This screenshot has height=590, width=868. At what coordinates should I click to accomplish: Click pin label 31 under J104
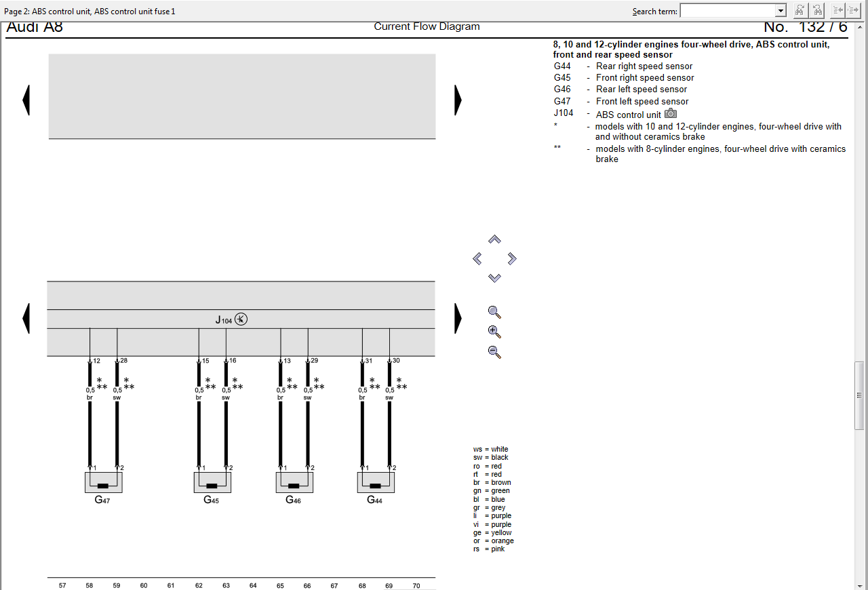click(369, 361)
